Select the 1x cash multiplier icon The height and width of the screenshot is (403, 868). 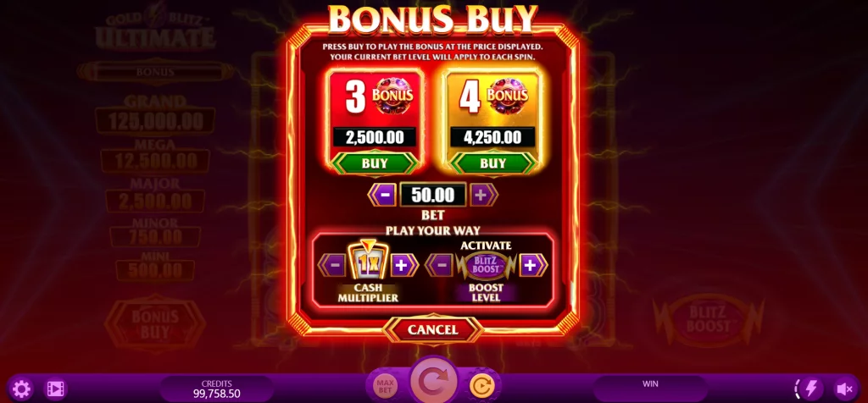(368, 262)
